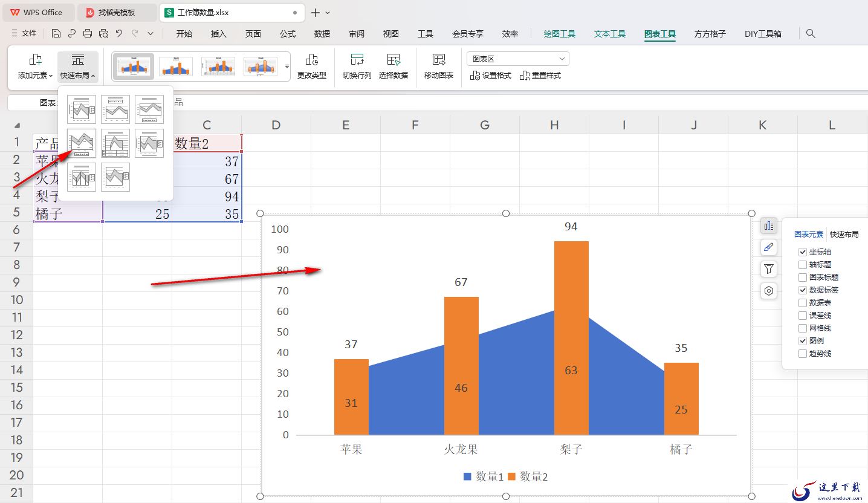868x503 pixels.
Task: Apply the first quick layout in the bottom row
Action: (82, 177)
